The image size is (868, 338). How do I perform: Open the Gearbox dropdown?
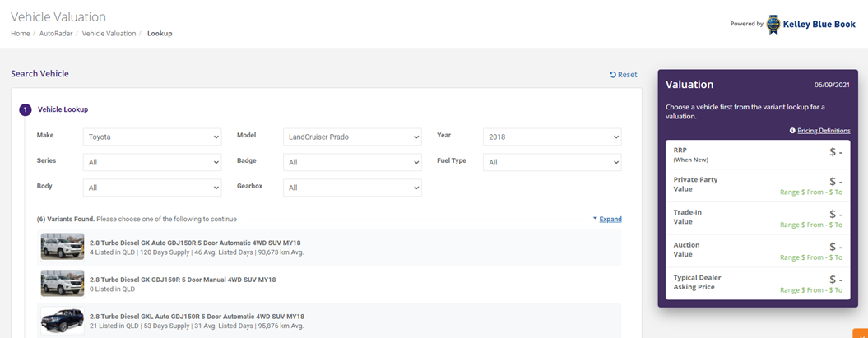[352, 188]
